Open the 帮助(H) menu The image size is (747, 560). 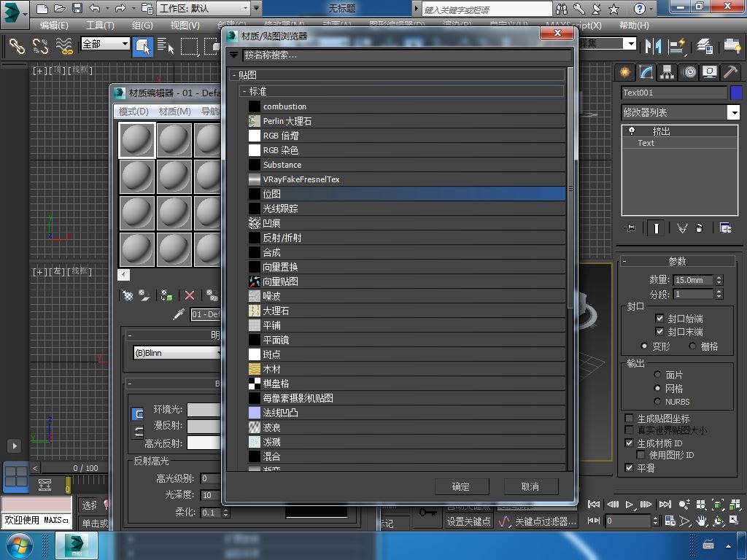[634, 26]
